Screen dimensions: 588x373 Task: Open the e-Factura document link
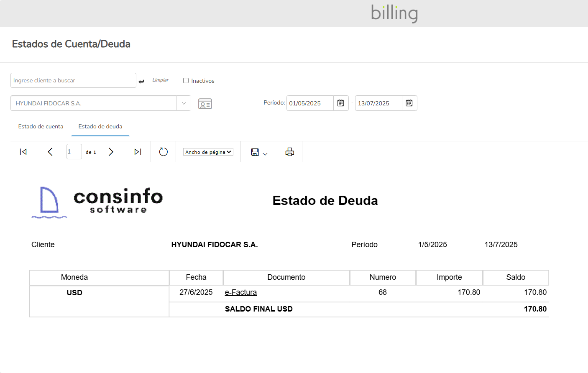point(241,292)
